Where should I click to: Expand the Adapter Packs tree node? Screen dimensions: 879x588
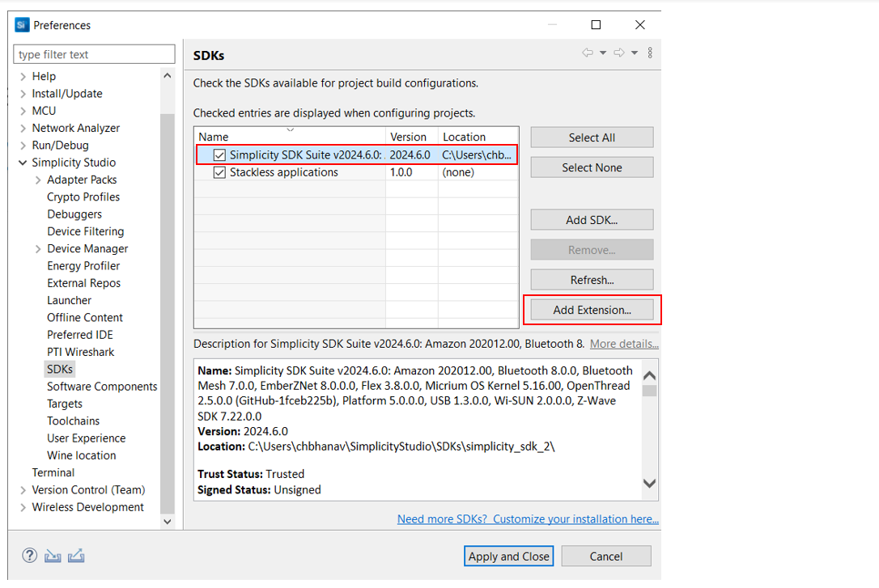[38, 180]
